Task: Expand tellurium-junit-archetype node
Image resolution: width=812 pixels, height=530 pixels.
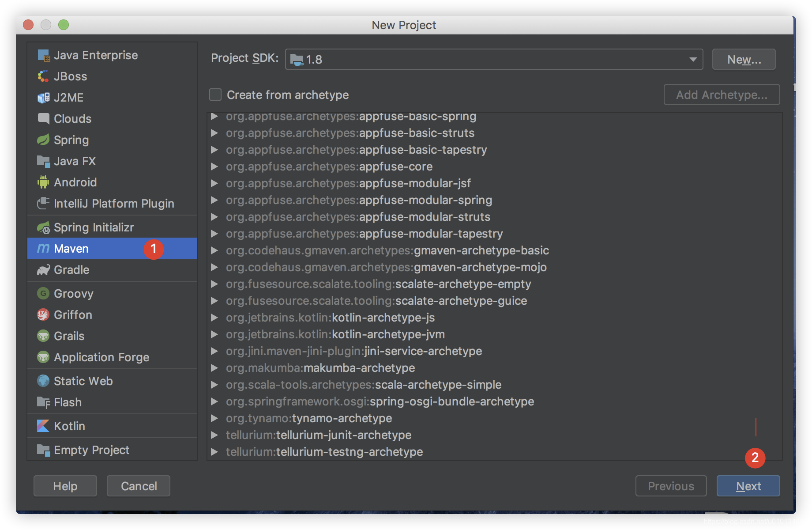Action: click(x=214, y=435)
